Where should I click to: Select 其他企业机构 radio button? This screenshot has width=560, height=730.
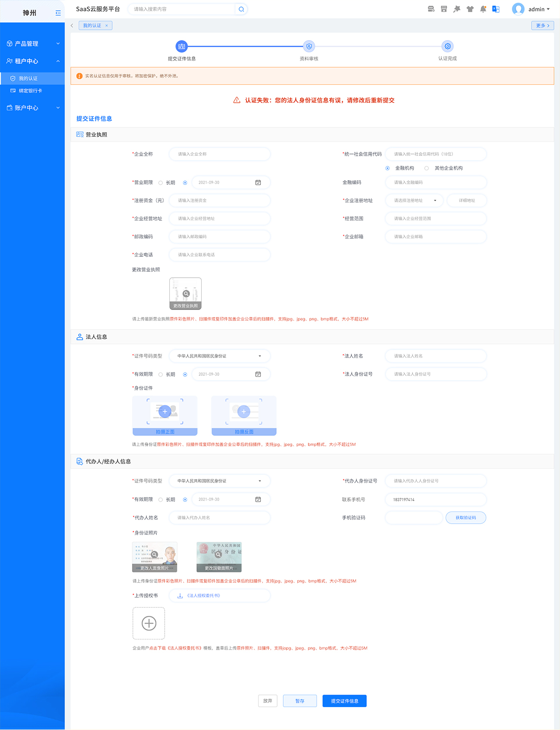point(427,168)
